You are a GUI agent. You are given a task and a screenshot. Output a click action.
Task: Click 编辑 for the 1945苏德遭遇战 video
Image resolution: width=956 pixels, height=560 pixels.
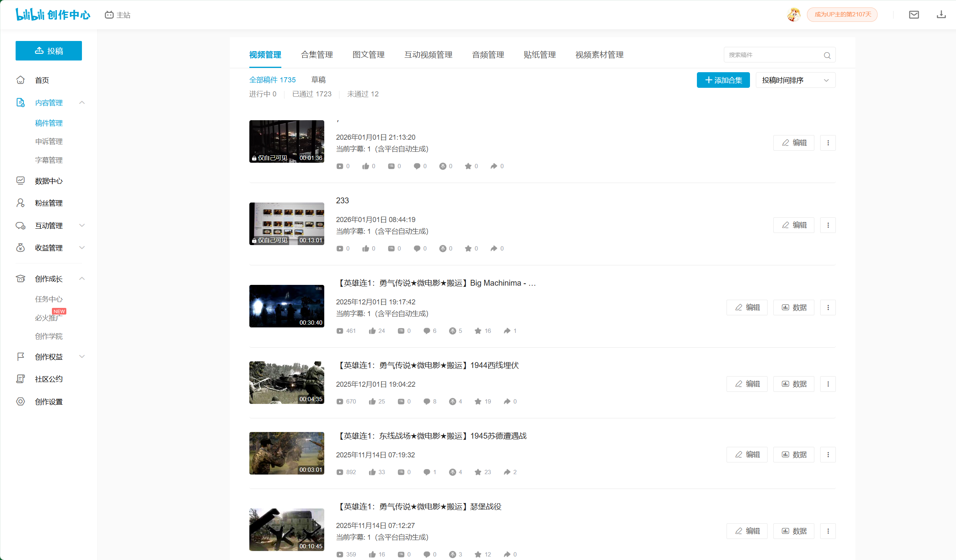(747, 454)
